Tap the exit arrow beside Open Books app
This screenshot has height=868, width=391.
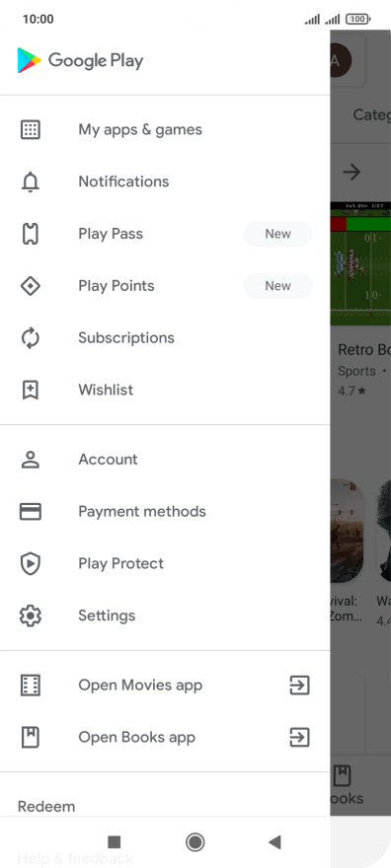299,738
